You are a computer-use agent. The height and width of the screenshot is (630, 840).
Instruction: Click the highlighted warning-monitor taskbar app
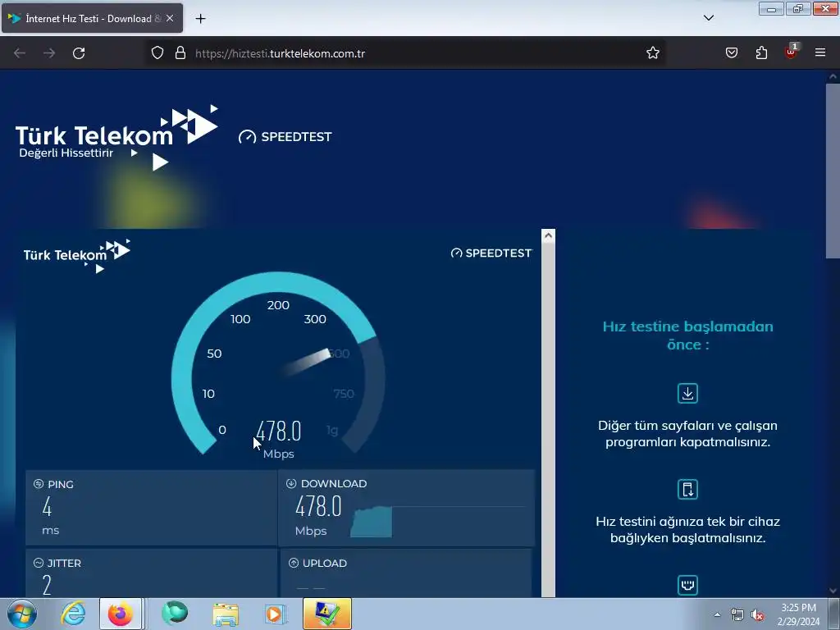pos(327,614)
